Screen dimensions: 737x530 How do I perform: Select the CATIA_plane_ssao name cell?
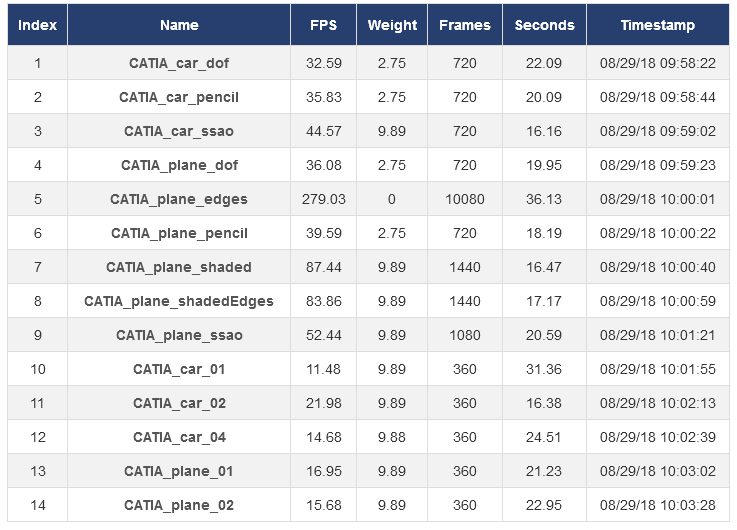pos(179,335)
